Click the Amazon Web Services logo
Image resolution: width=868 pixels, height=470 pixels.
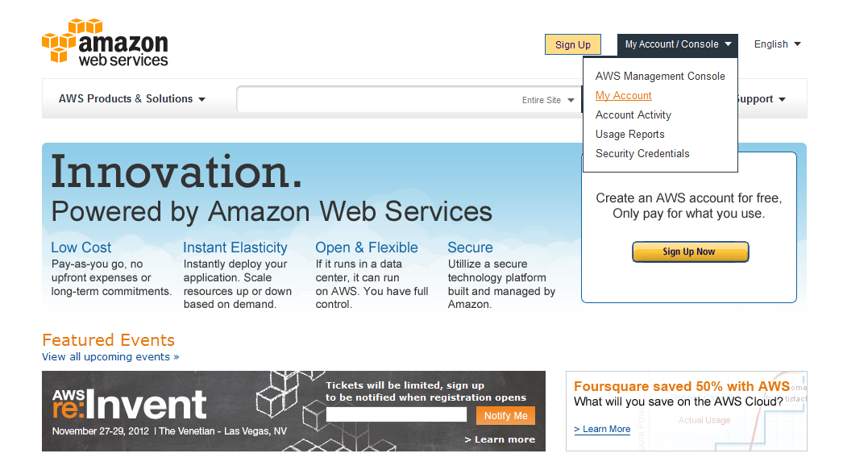[105, 42]
